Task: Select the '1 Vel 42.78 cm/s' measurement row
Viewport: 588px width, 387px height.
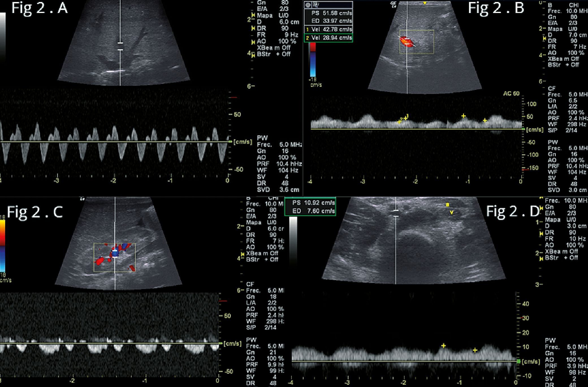Action: coord(328,29)
